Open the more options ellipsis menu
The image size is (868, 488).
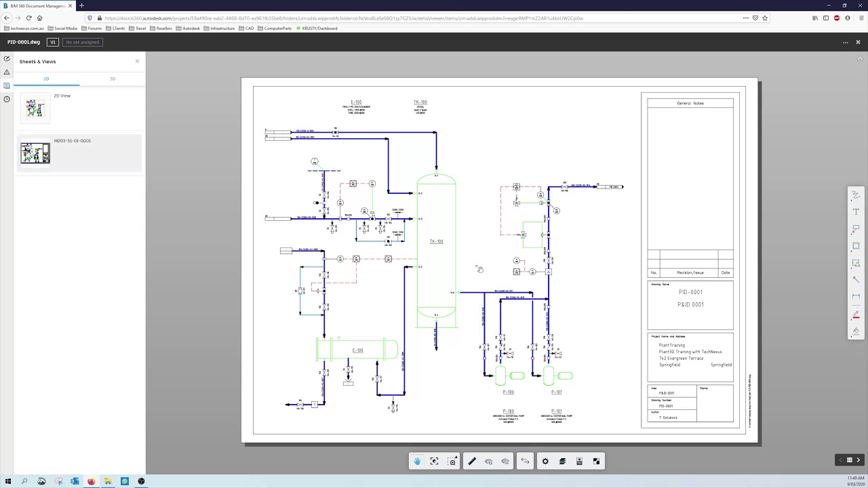tap(845, 42)
